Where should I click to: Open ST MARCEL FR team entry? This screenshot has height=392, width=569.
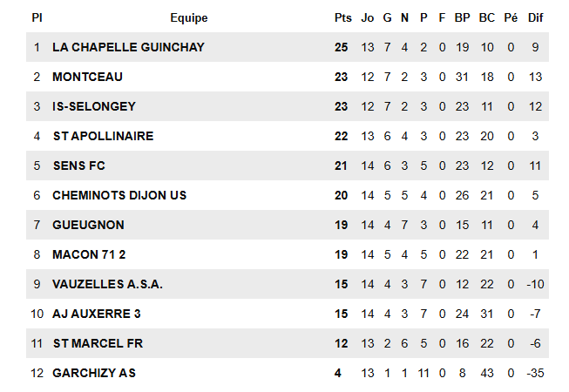tap(98, 343)
